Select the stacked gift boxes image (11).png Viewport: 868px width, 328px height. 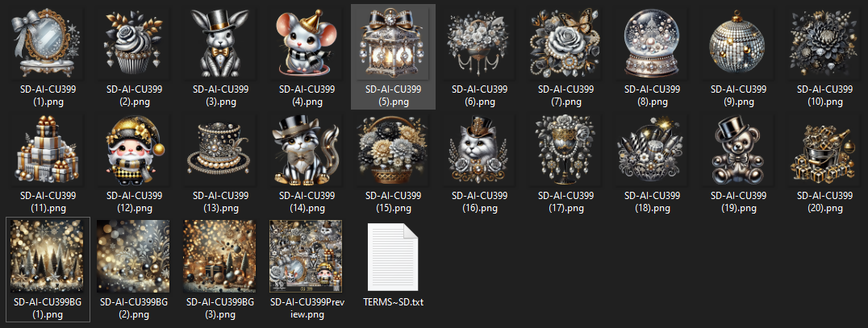click(x=48, y=150)
